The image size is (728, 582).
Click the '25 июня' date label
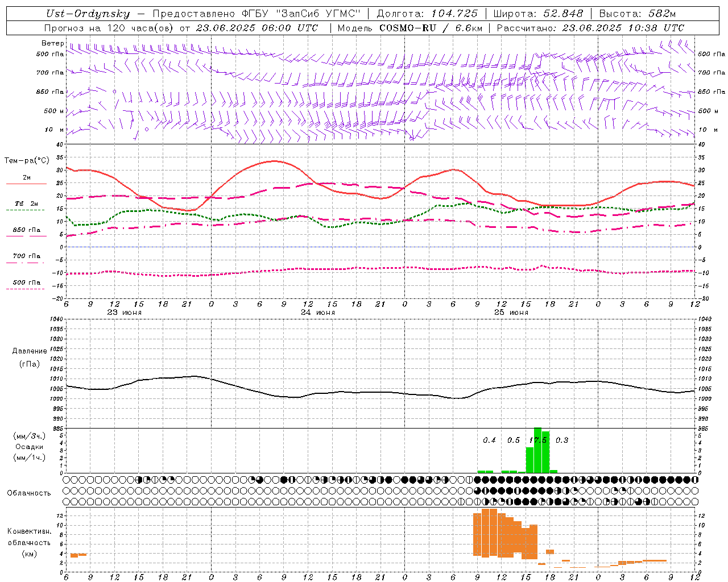[511, 313]
